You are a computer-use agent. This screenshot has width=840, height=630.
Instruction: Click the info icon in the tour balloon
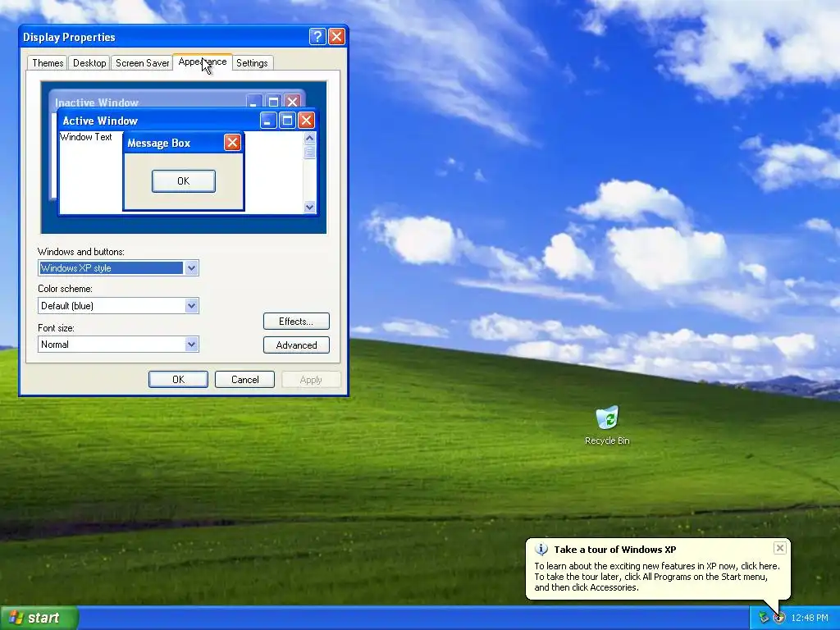coord(541,549)
